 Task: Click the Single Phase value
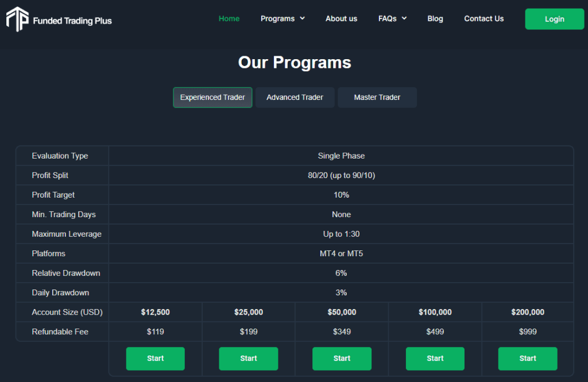pyautogui.click(x=341, y=156)
